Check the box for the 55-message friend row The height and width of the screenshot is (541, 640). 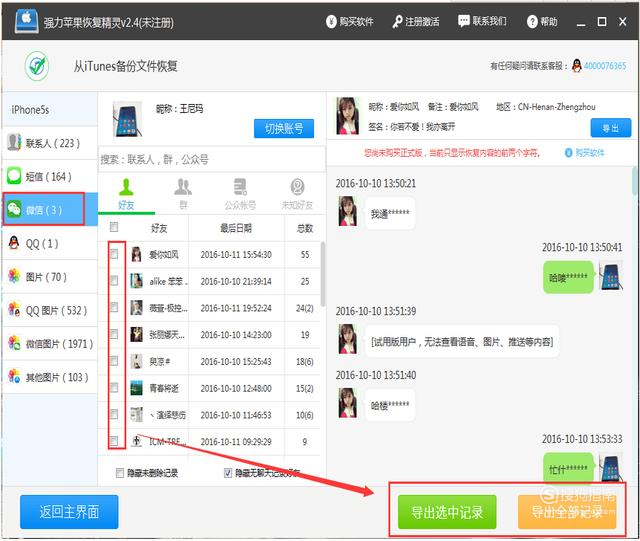[x=114, y=254]
